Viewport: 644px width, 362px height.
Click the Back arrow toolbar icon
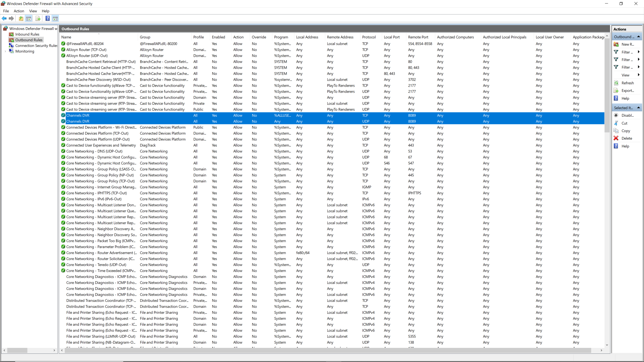pyautogui.click(x=4, y=18)
